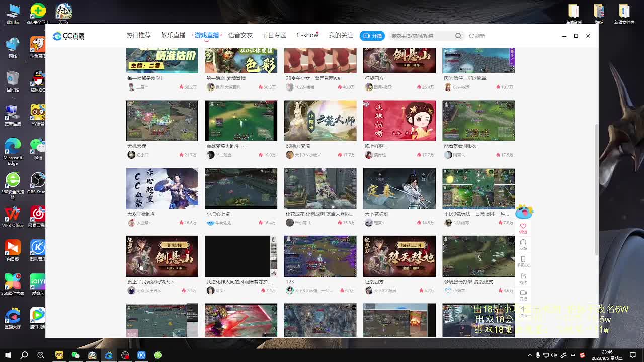Open the 节日专区 section
This screenshot has height=362, width=644.
pos(273,35)
